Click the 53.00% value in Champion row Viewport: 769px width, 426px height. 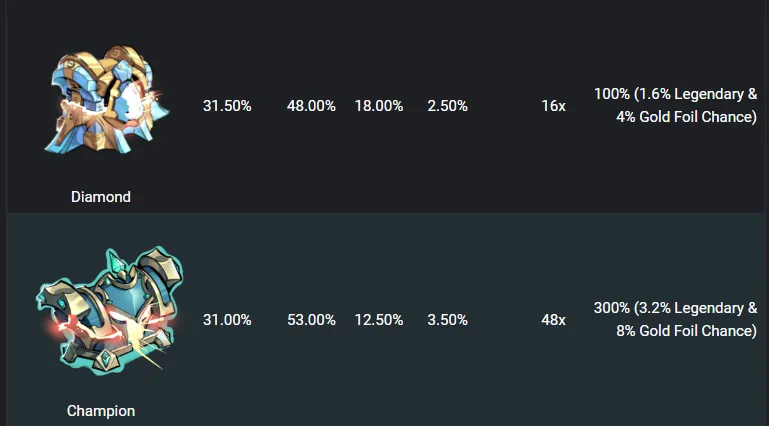[x=311, y=320]
